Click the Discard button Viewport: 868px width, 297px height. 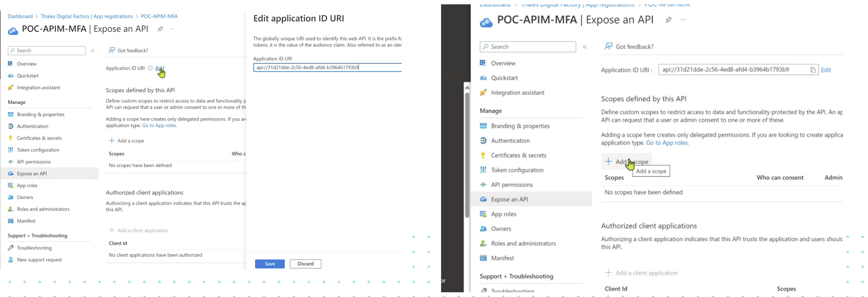pyautogui.click(x=305, y=264)
